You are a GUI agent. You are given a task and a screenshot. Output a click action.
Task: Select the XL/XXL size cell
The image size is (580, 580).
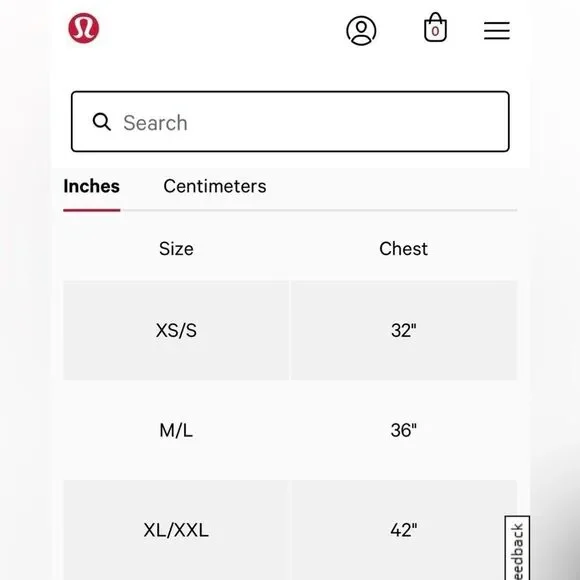click(x=176, y=530)
